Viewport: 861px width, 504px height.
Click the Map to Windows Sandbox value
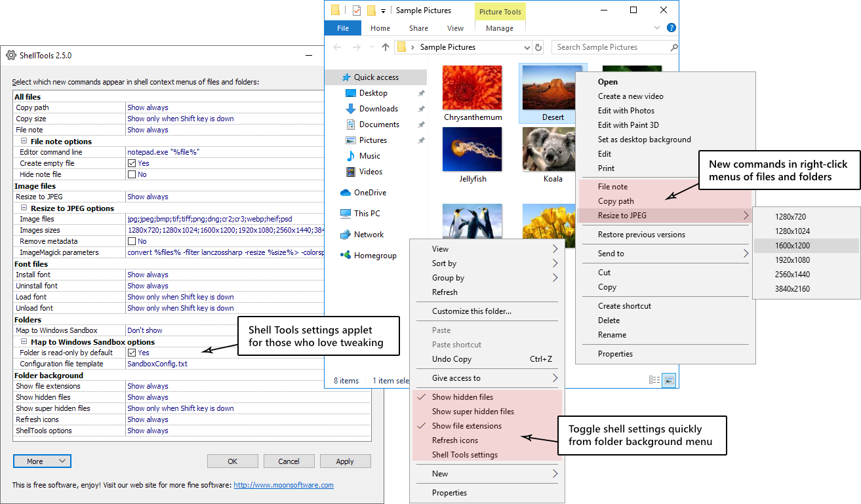226,330
